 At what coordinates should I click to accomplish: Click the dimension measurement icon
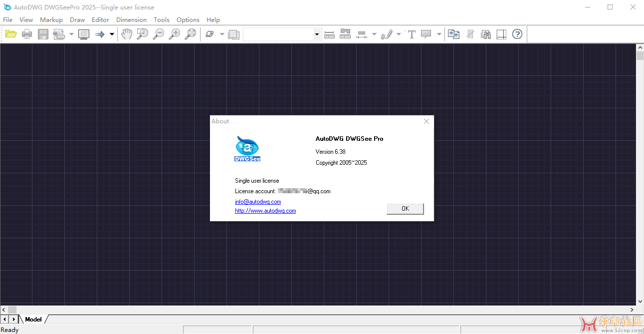coord(362,34)
